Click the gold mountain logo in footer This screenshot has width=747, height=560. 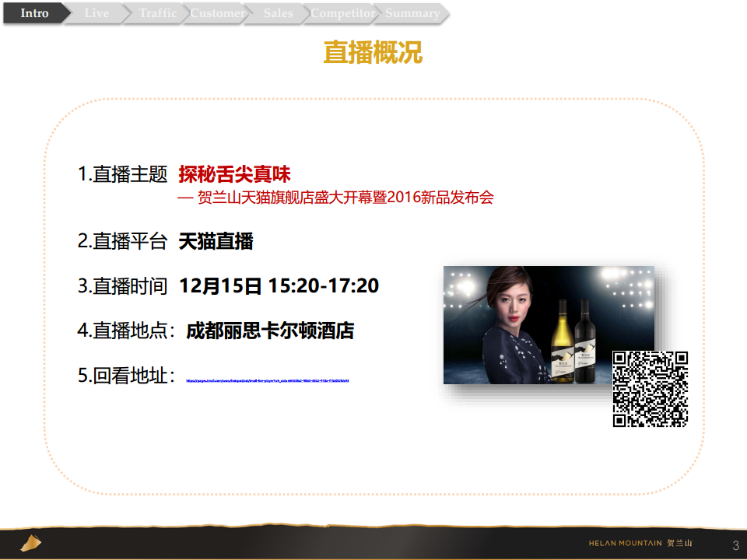pos(31,543)
